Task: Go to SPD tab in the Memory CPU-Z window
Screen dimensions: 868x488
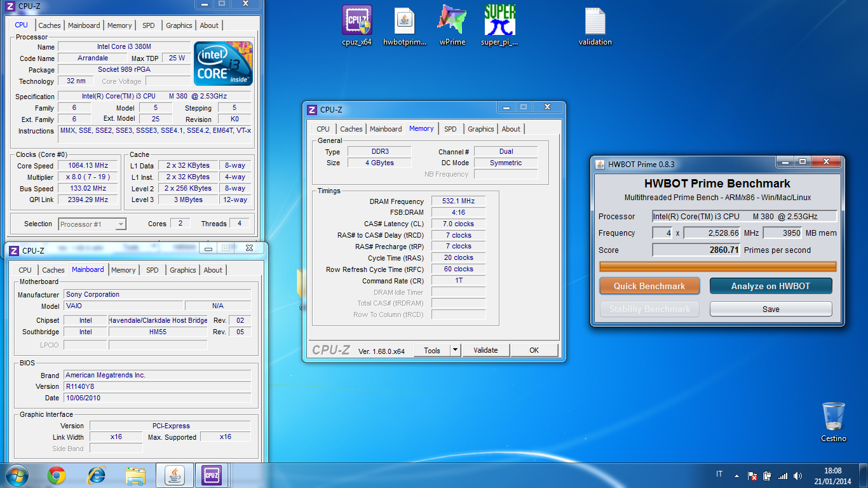Action: tap(451, 129)
